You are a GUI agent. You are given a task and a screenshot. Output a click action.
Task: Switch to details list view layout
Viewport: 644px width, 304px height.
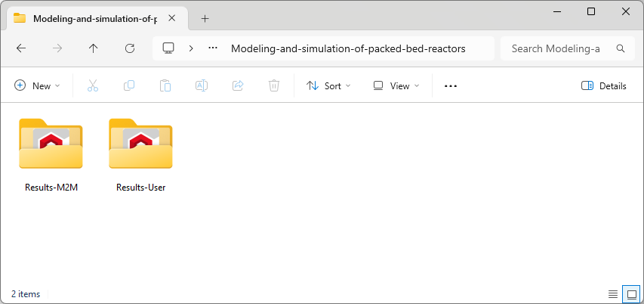(612, 293)
